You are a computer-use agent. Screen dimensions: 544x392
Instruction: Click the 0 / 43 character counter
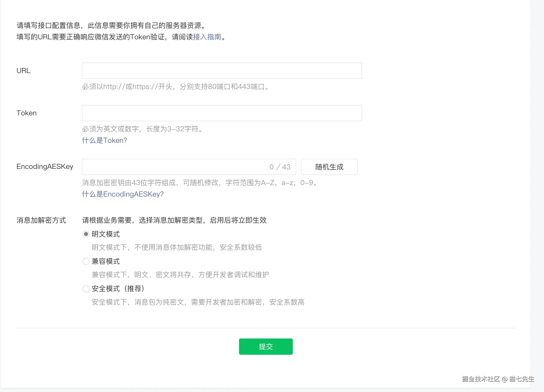pos(280,167)
